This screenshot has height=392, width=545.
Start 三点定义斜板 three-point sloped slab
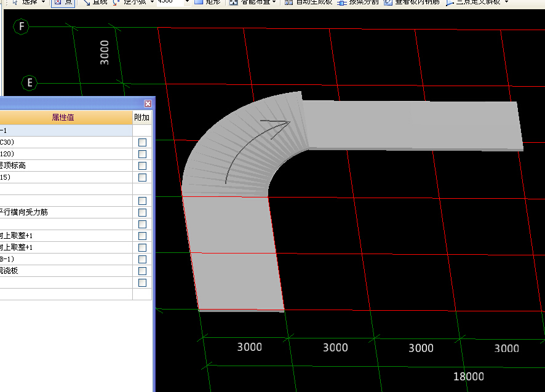point(474,2)
